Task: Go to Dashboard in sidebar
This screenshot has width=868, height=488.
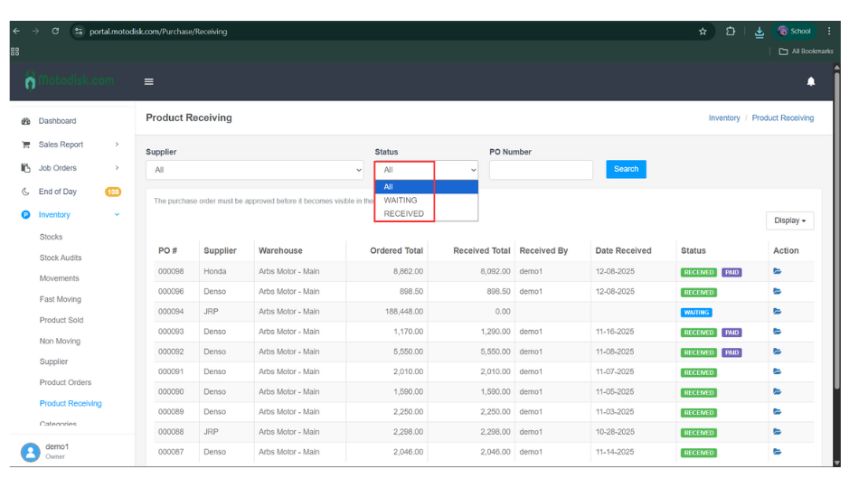Action: point(57,121)
